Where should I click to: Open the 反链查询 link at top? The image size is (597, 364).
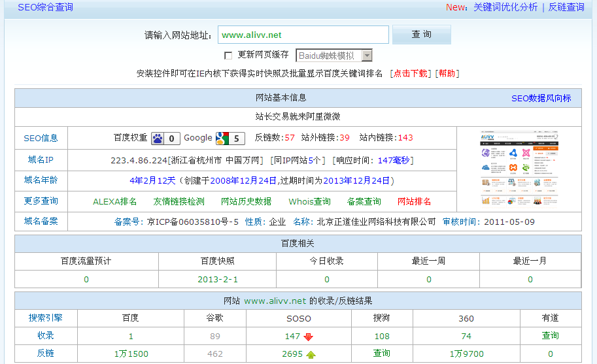pos(566,7)
